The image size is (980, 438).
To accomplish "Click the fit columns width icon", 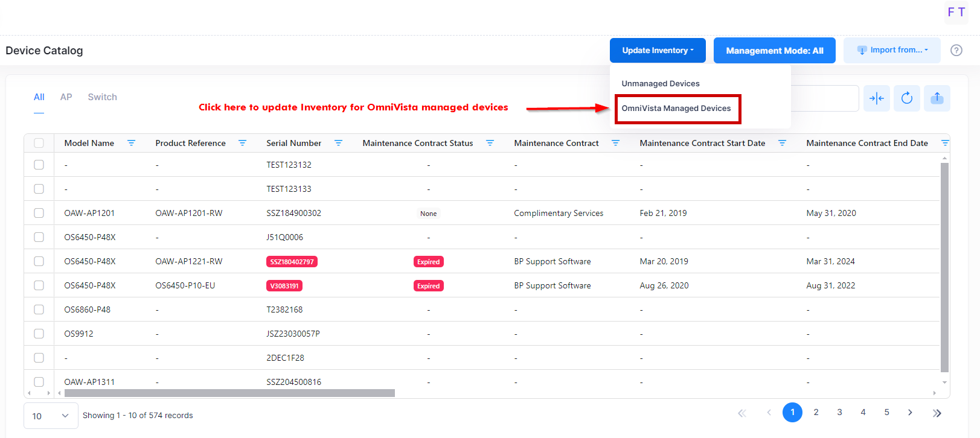I will point(877,98).
